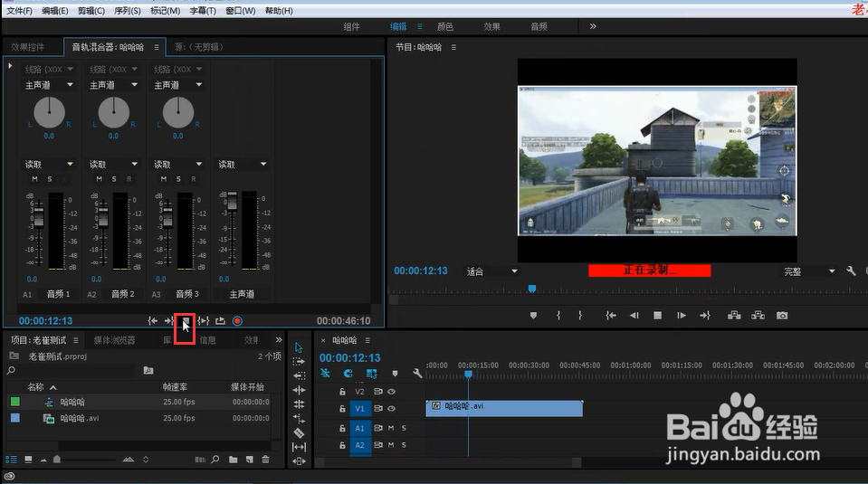
Task: Select the Slide tool
Action: pyautogui.click(x=299, y=460)
